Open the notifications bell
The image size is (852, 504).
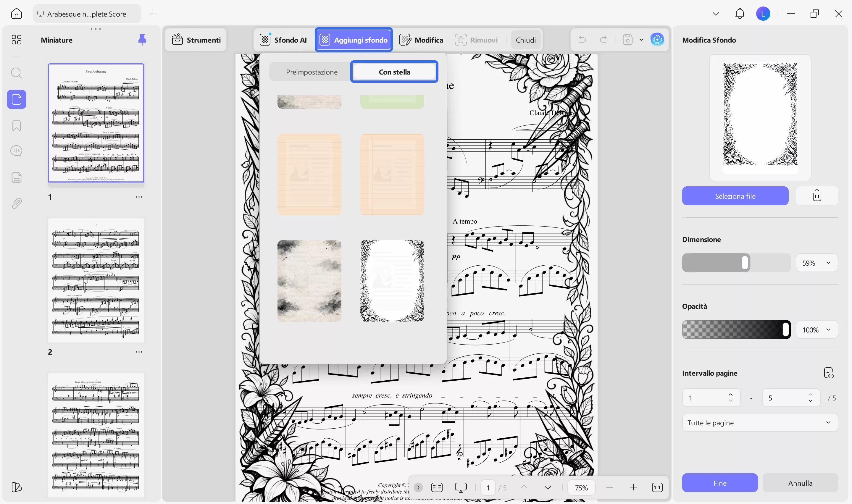click(740, 14)
